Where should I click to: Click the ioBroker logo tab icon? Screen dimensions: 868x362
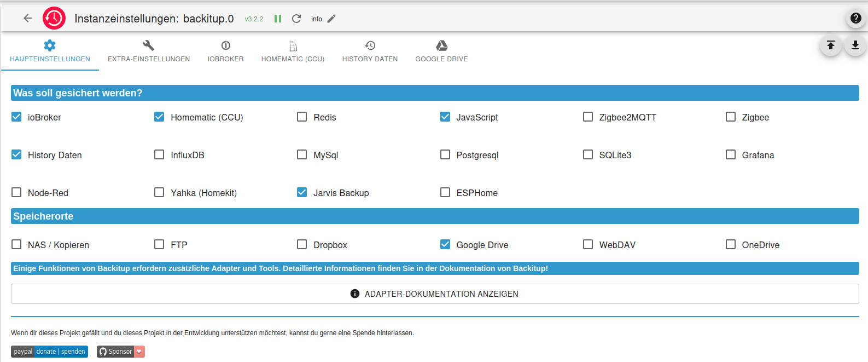coord(226,45)
